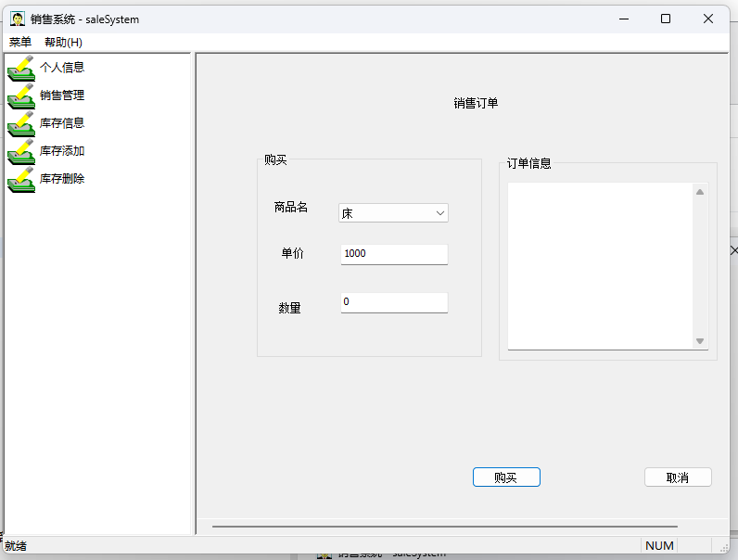Screen dimensions: 738x560
Task: Click the 购买 button
Action: (506, 477)
